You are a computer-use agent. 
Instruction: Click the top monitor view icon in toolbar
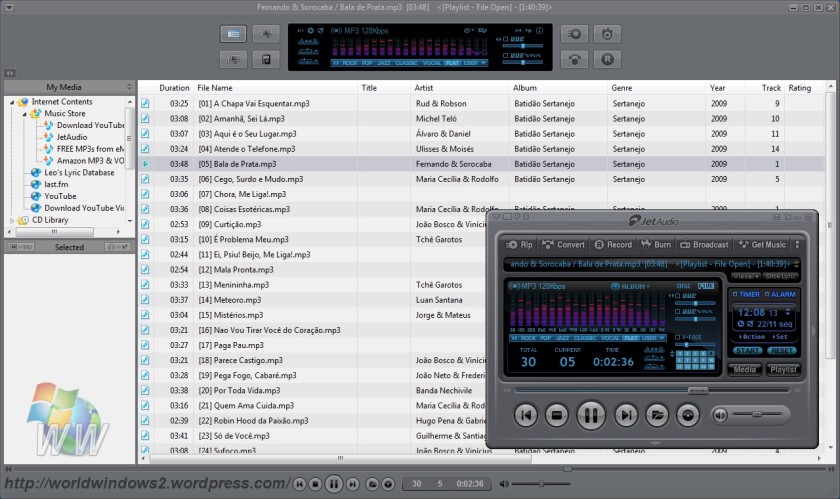(266, 34)
